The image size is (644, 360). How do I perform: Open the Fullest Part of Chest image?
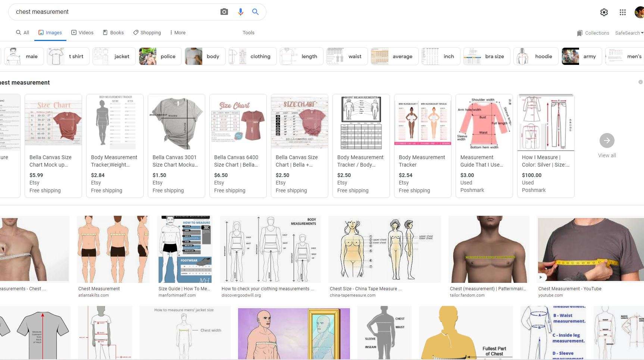pos(466,333)
